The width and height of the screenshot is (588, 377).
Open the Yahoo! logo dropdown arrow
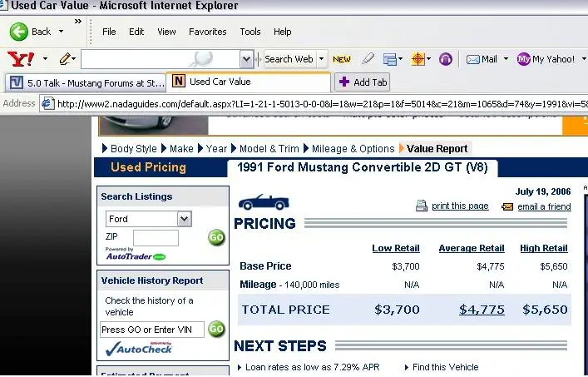point(45,59)
